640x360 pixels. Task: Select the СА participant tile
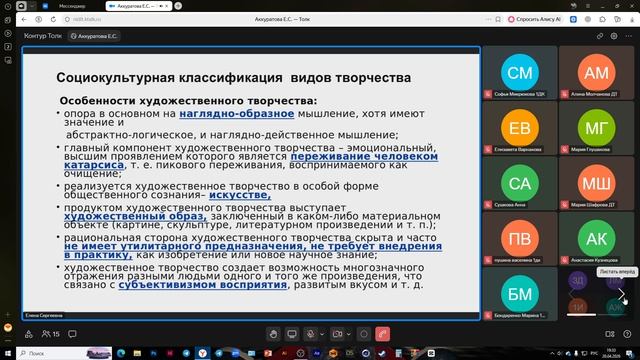pos(520,183)
